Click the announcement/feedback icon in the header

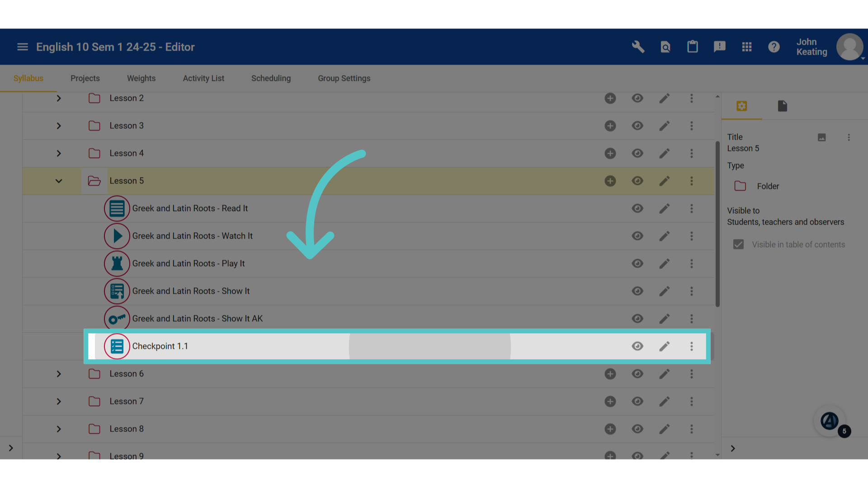720,47
